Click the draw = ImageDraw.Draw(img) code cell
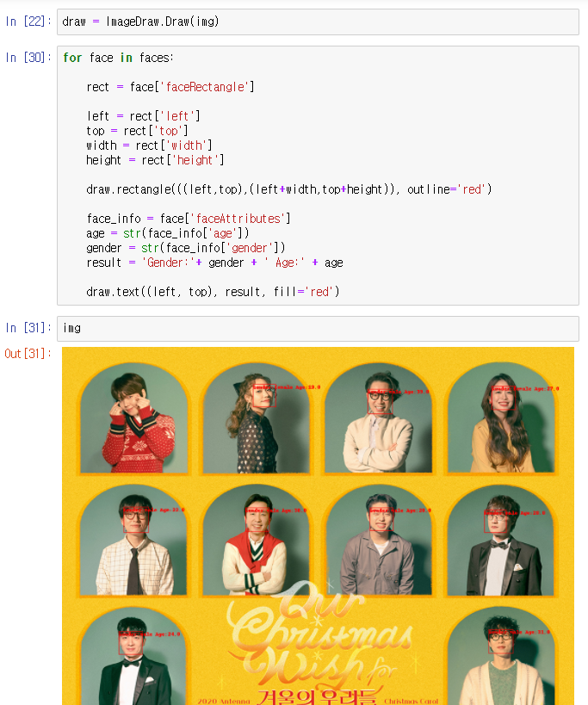The height and width of the screenshot is (705, 588). (318, 22)
